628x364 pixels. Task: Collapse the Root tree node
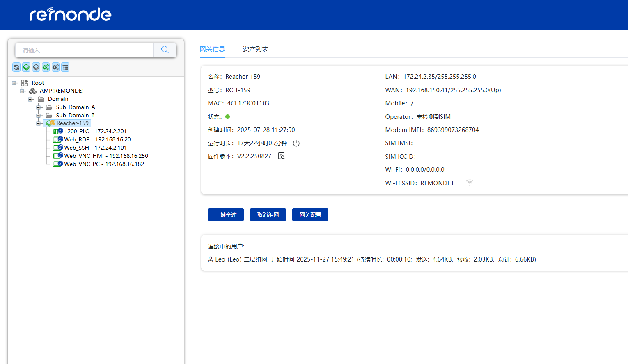point(14,83)
